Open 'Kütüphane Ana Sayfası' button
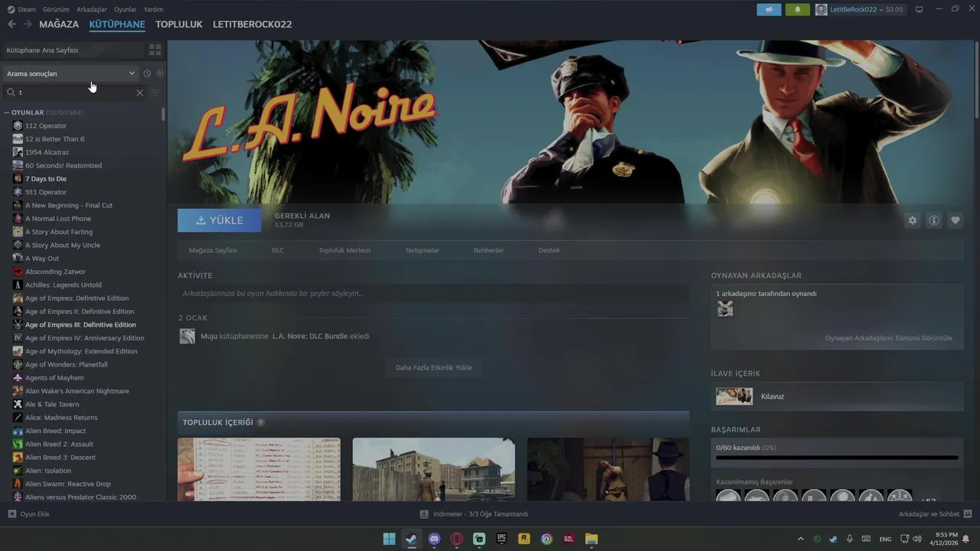 [73, 50]
